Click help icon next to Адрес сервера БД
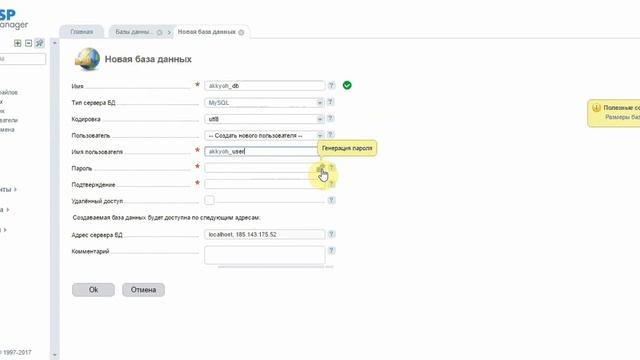 [x=331, y=234]
